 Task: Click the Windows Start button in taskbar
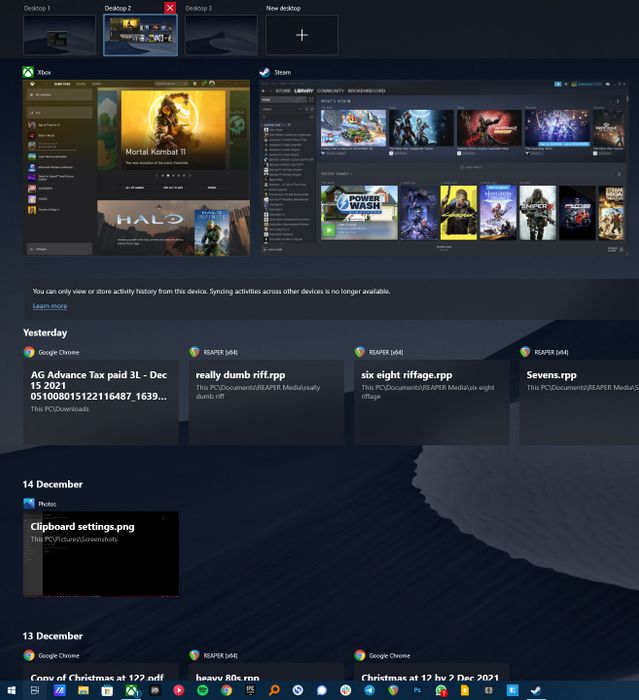12,690
